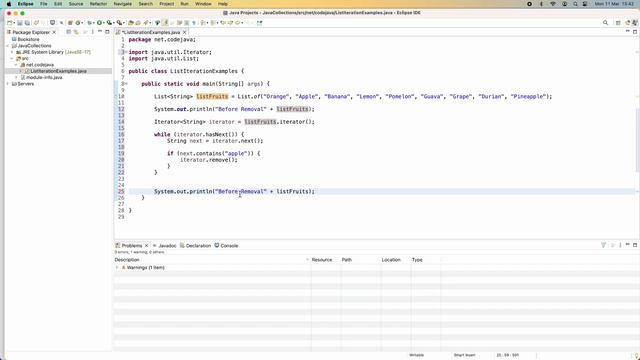The image size is (640, 360).
Task: Open the Run menu
Action: pos(184,4)
